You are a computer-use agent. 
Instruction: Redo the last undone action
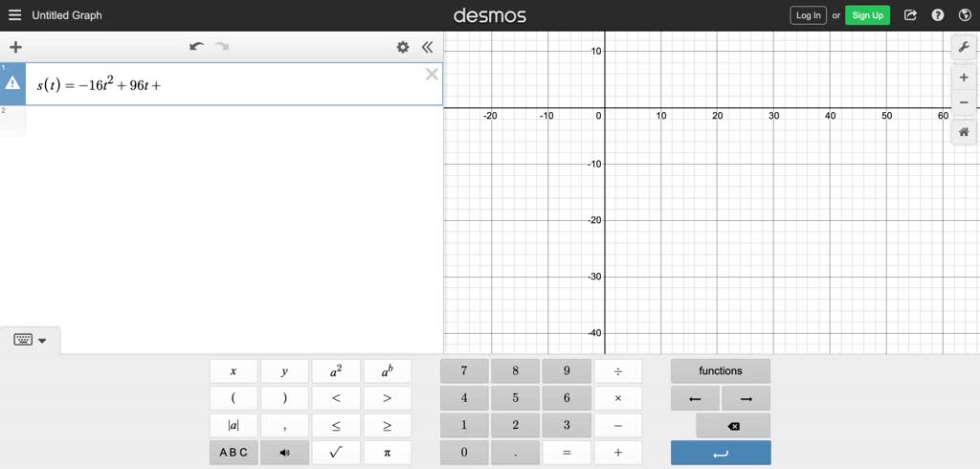click(x=222, y=47)
